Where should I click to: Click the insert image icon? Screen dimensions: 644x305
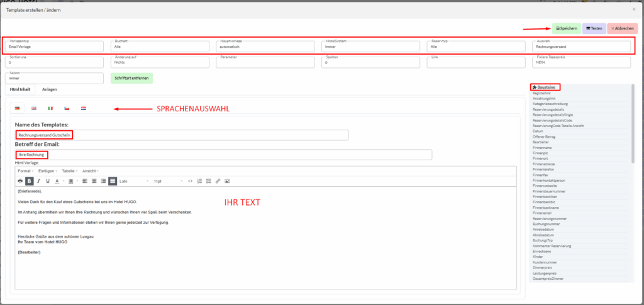click(x=227, y=181)
